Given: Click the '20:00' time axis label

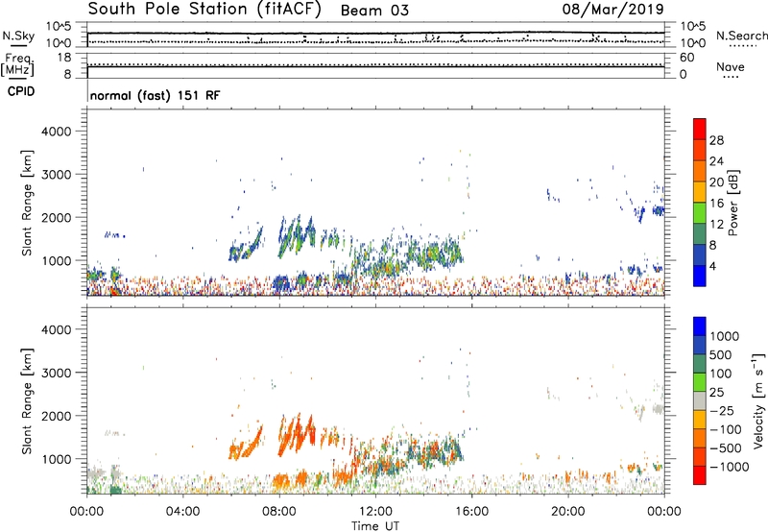Looking at the screenshot, I should [567, 512].
